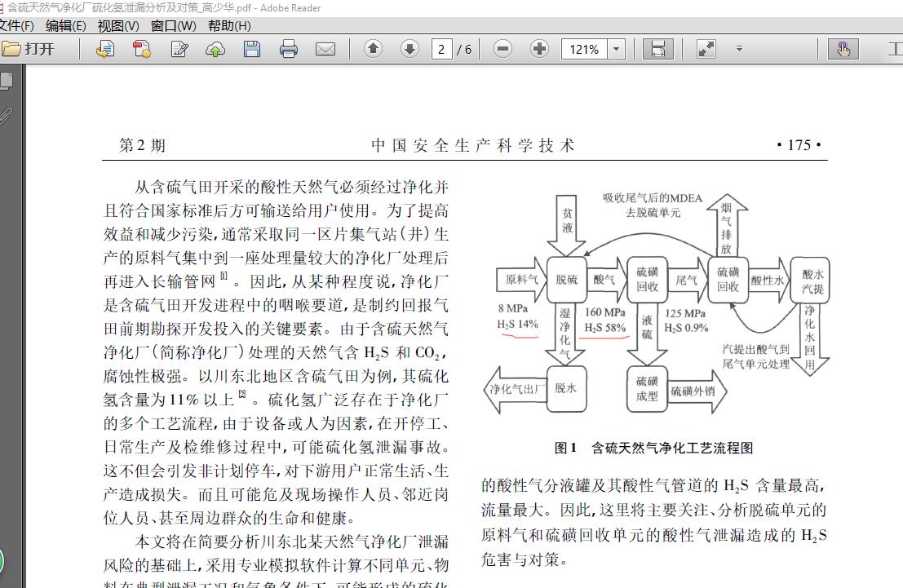Click the 汽提出酸气到 label
The width and height of the screenshot is (903, 588).
tap(755, 350)
